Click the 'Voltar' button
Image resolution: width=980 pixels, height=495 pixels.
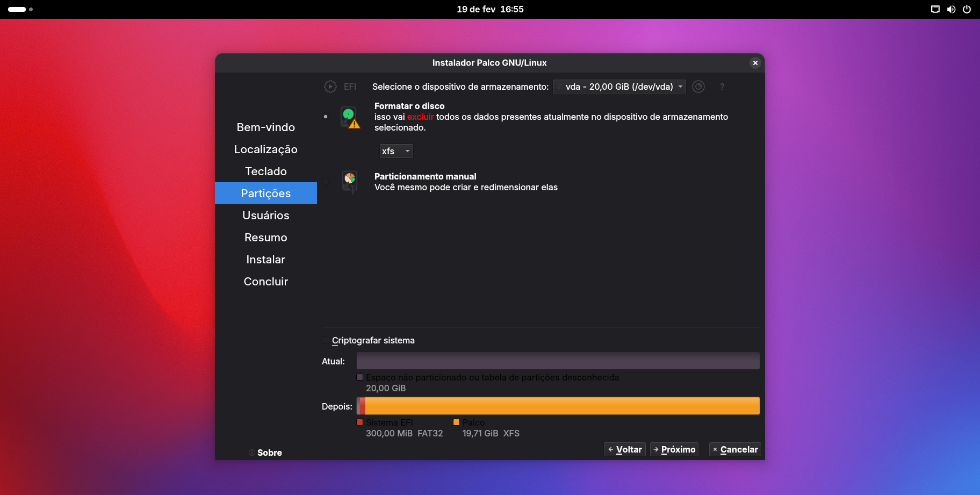point(624,449)
